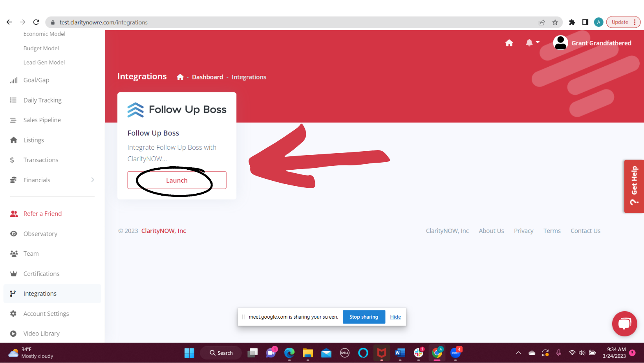Viewport: 644px width, 363px height.
Task: Hide the screen sharing notification
Action: point(395,317)
